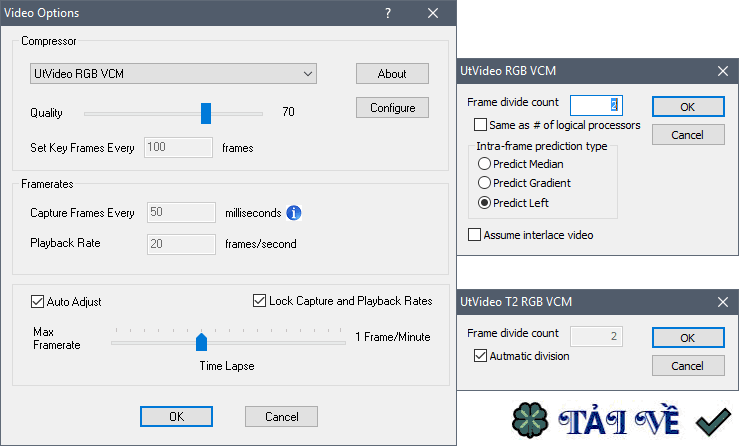Click the Playback Rate field
The width and height of the screenshot is (739, 446).
[x=181, y=244]
